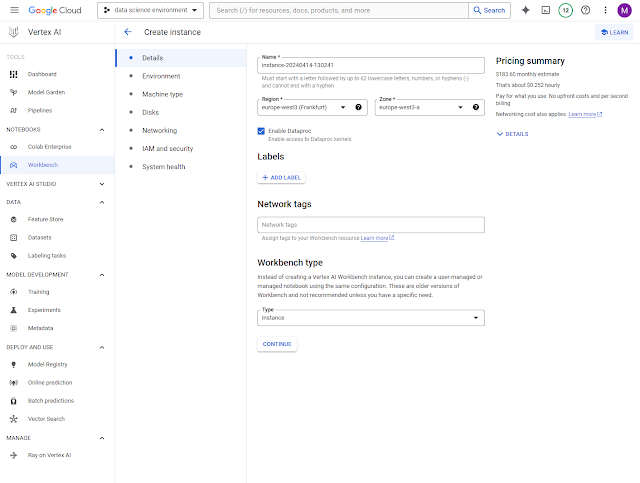The image size is (640, 483).
Task: Uncheck the Enable Dataproc checkbox
Action: [x=261, y=131]
